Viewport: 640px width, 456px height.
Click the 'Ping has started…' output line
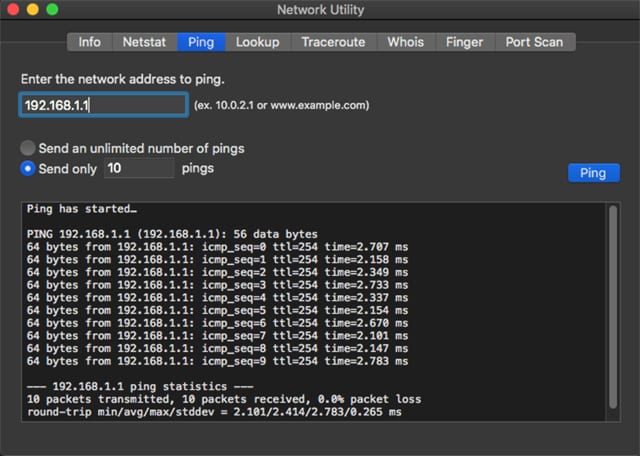click(82, 209)
